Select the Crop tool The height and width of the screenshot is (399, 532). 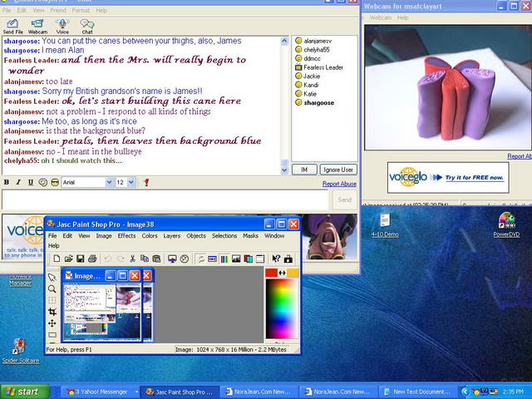point(52,312)
